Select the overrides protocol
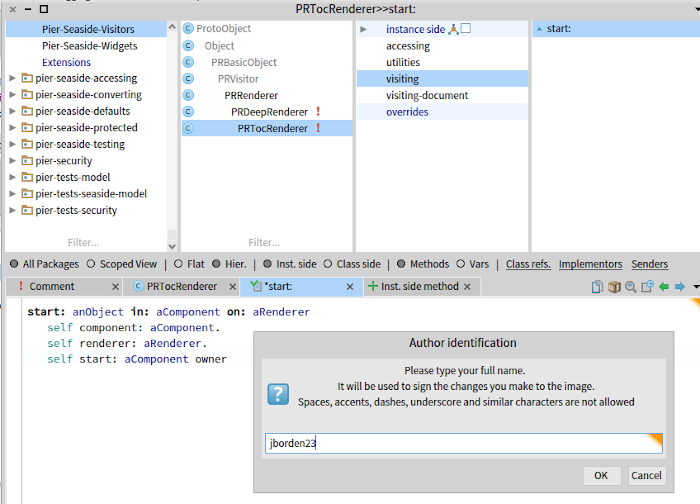Viewport: 700px width, 504px height. 442,112
